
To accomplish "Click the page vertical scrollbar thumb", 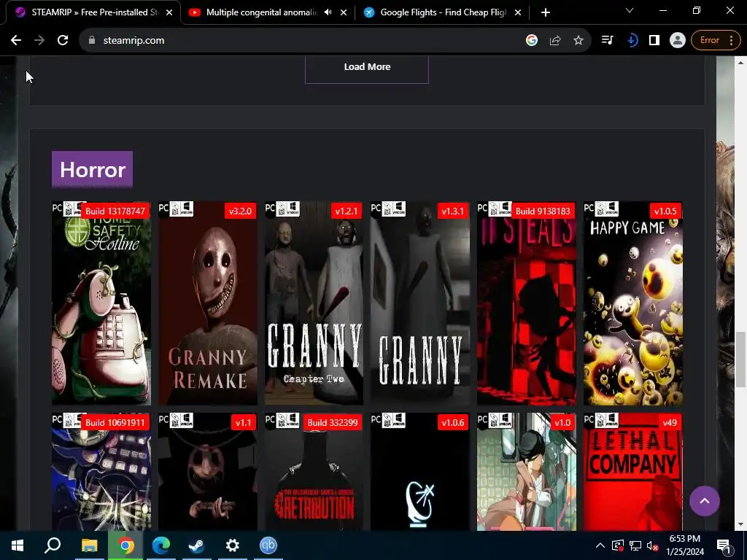I will [x=740, y=359].
